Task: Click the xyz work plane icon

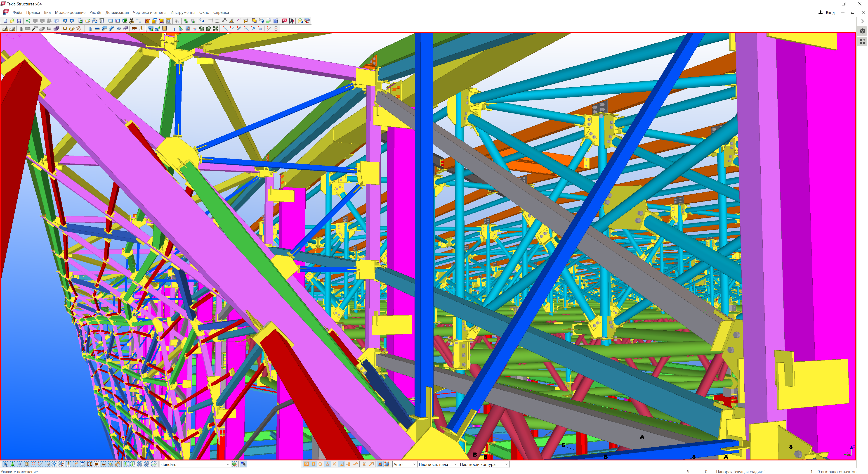Action: point(147,21)
